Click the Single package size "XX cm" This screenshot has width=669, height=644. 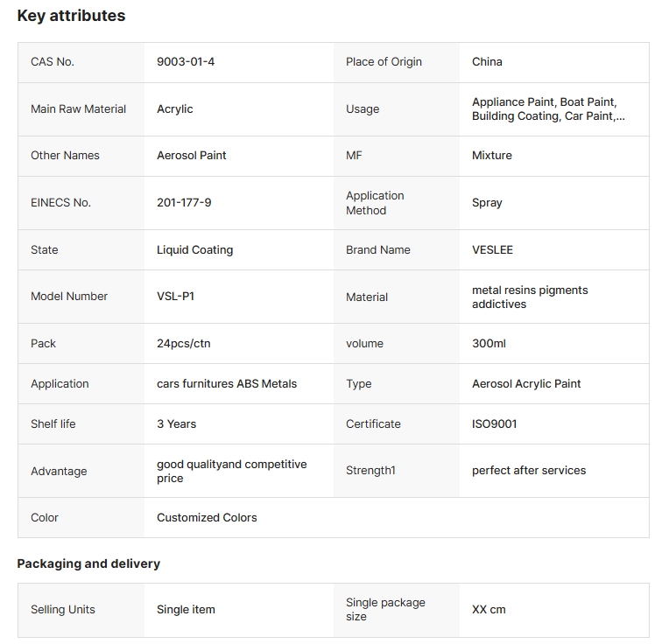(489, 610)
